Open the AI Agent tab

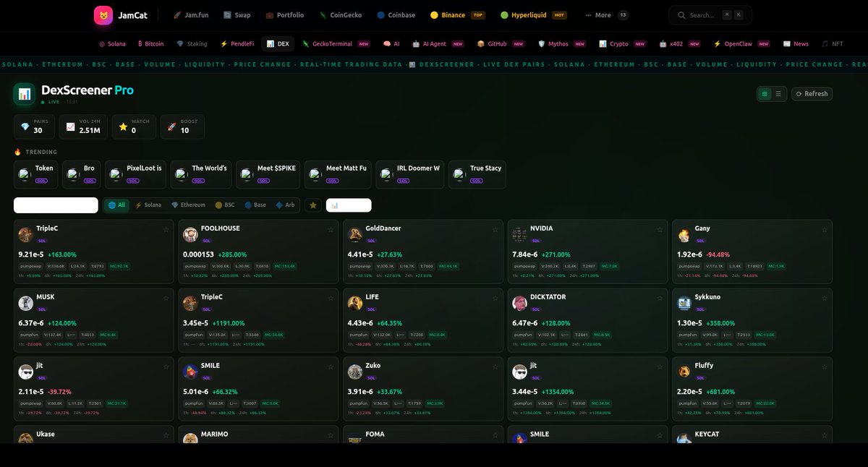[438, 44]
